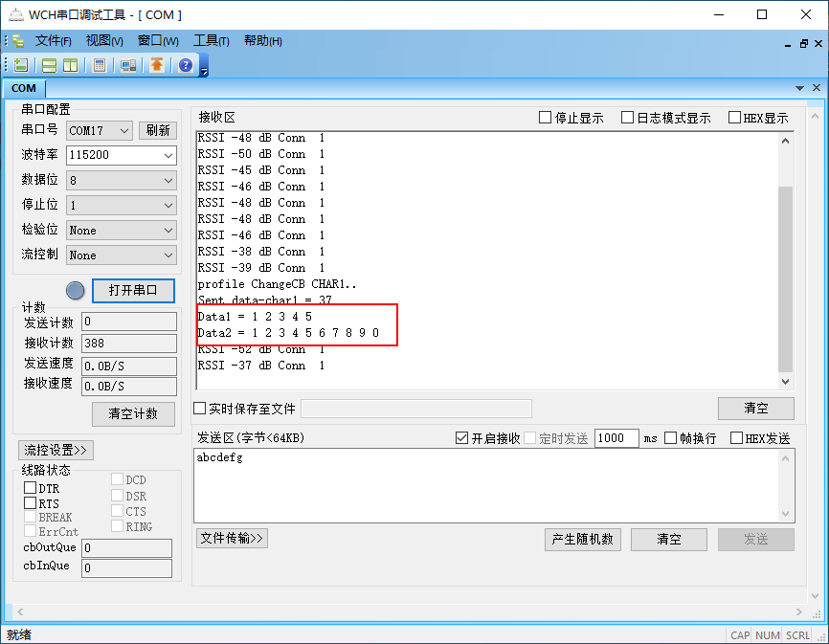Open the calculator toolbar icon

click(x=99, y=65)
